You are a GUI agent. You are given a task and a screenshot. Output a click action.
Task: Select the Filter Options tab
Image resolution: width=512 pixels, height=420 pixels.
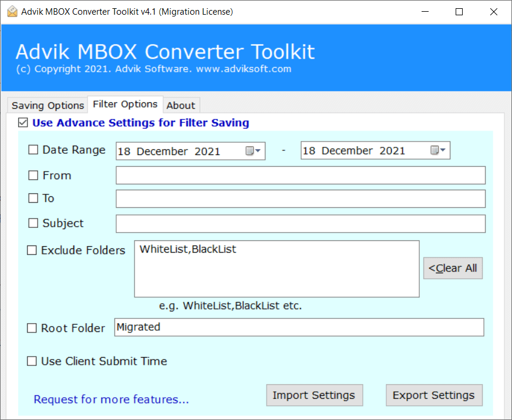(125, 104)
